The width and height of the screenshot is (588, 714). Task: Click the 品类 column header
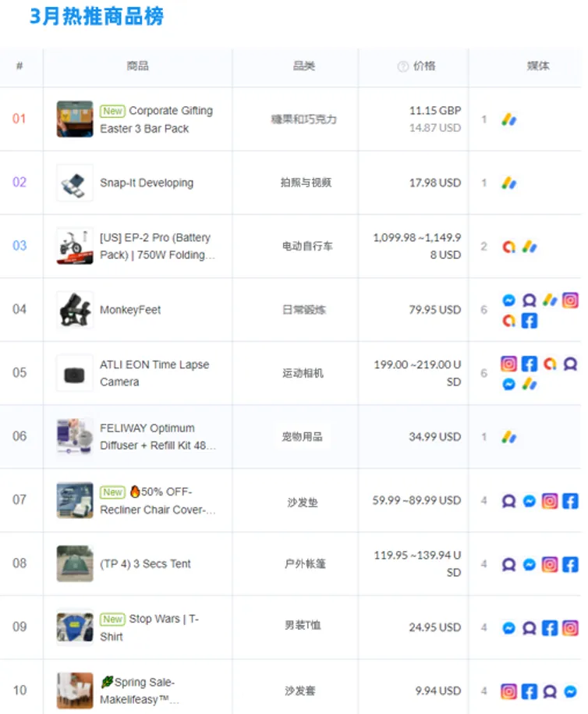(x=303, y=66)
